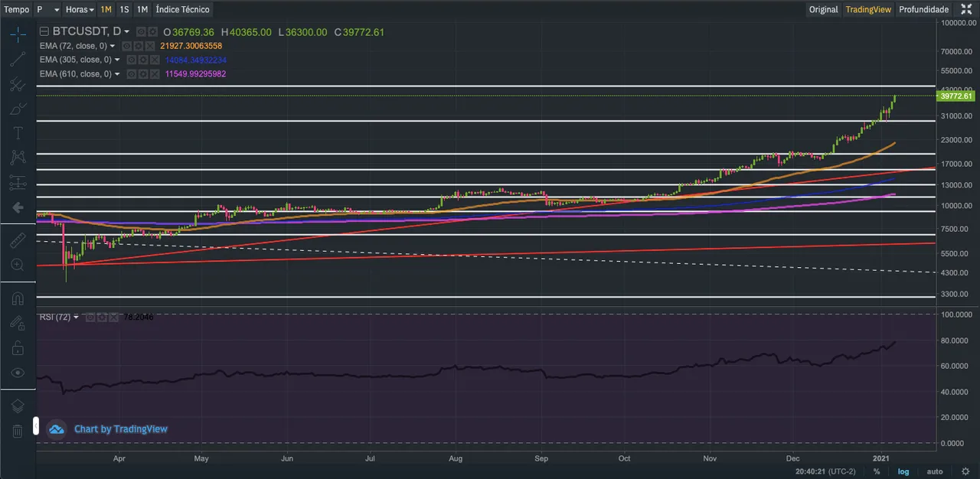This screenshot has width=980, height=479.
Task: Select the ruler measure tool
Action: pyautogui.click(x=18, y=240)
